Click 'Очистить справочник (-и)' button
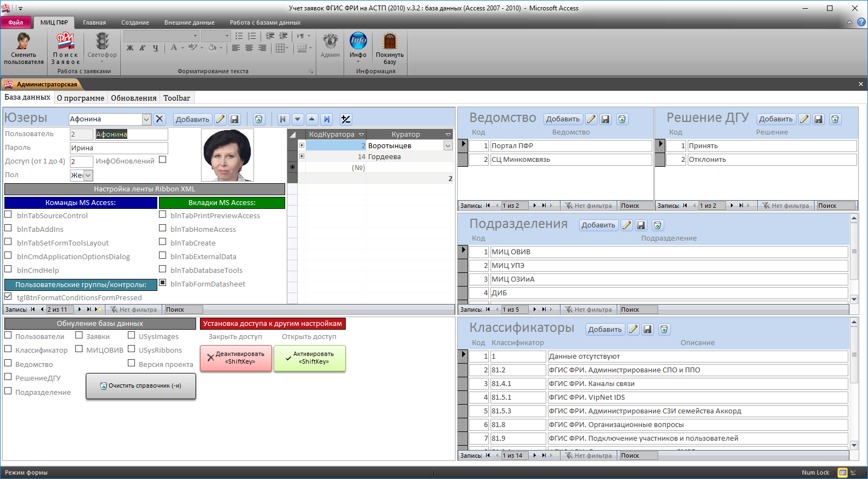Screen dimensions: 868x479 [x=141, y=386]
